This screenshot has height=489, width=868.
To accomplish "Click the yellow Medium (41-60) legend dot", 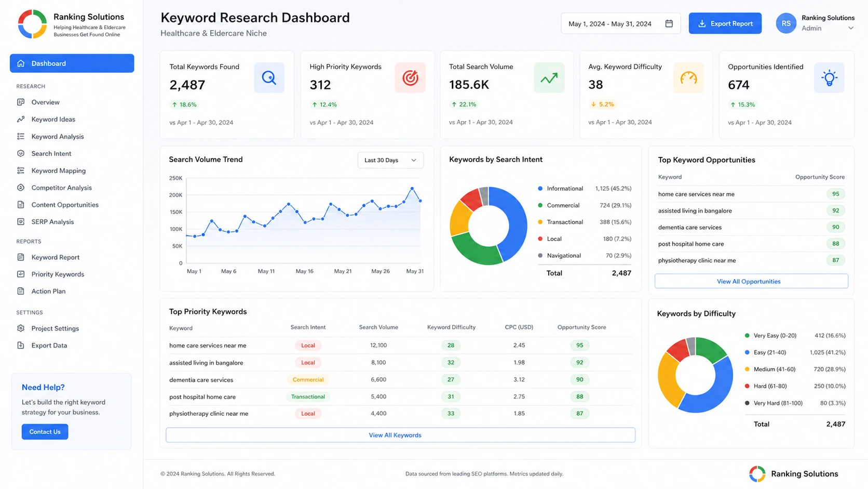I will pos(747,369).
